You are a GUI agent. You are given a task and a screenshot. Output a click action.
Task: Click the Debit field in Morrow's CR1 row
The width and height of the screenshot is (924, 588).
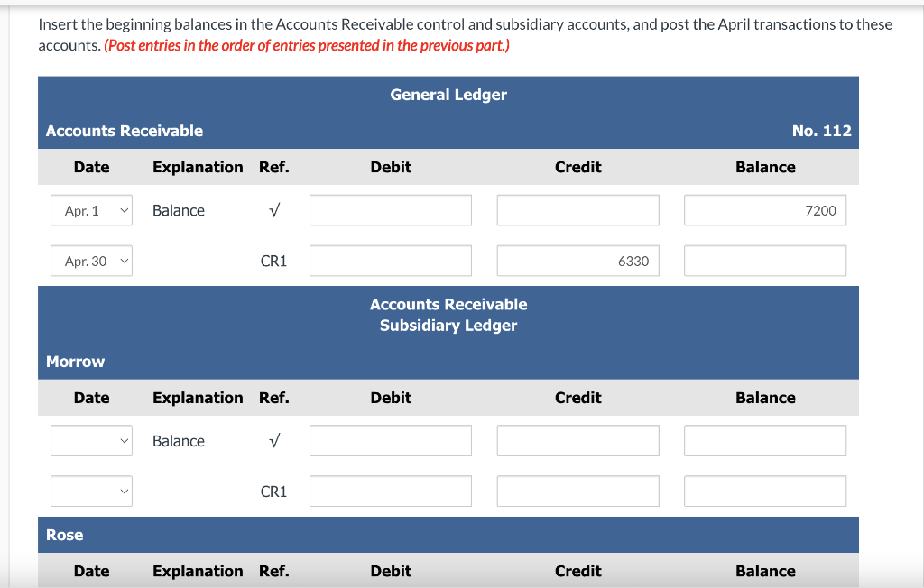[x=390, y=491]
